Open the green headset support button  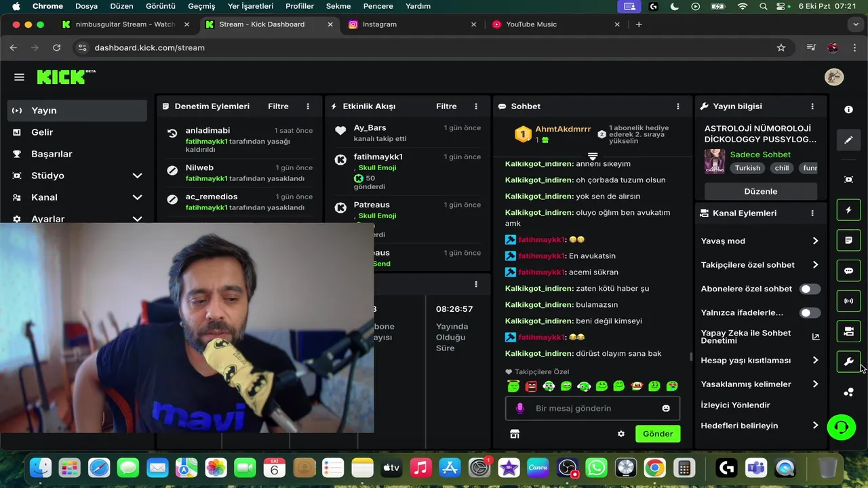tap(842, 427)
